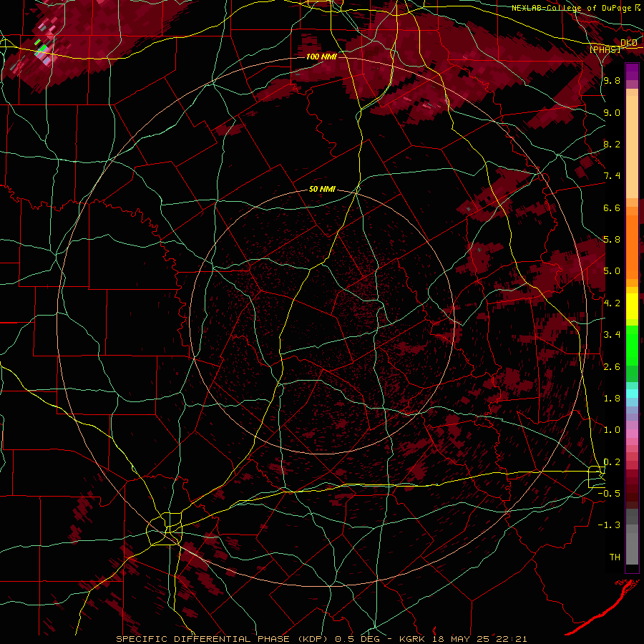The height and width of the screenshot is (644, 644).
Task: Click the 5.8 value on the color scale
Action: [612, 240]
